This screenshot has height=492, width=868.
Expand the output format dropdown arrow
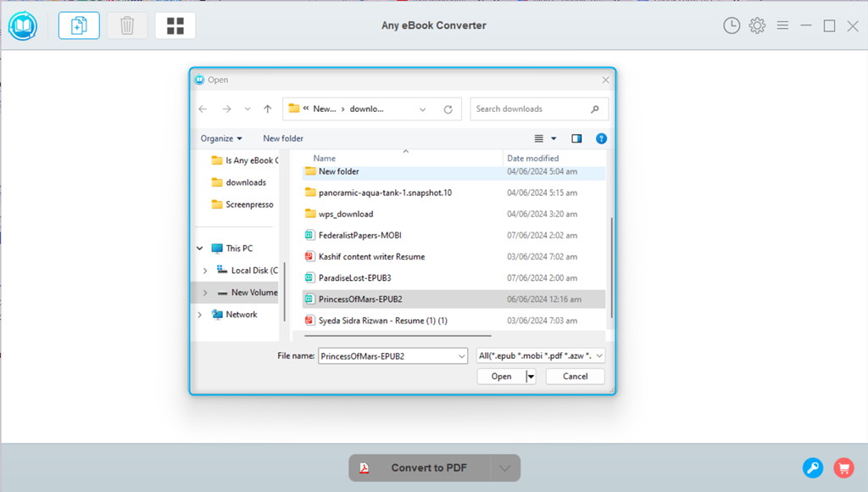pyautogui.click(x=505, y=467)
